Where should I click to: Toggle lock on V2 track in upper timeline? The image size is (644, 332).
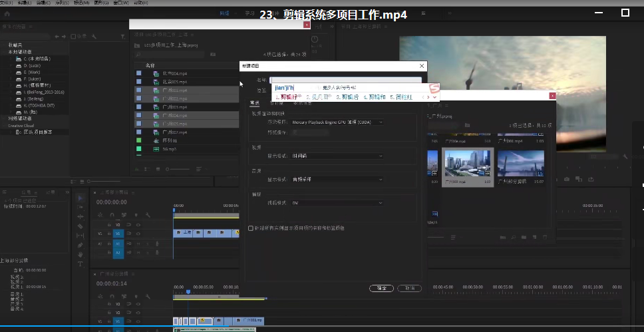[x=110, y=225]
